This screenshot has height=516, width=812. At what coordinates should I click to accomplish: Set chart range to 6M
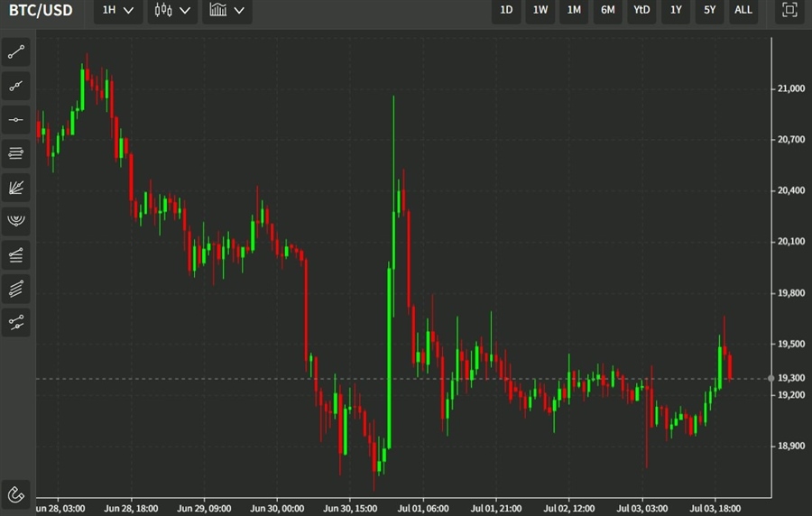pyautogui.click(x=608, y=10)
